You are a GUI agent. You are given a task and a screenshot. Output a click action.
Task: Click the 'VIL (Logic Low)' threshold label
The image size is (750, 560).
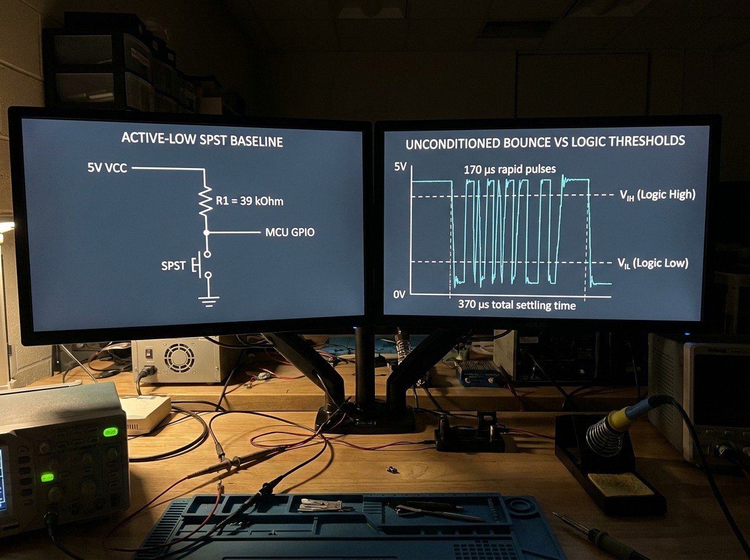coord(652,263)
